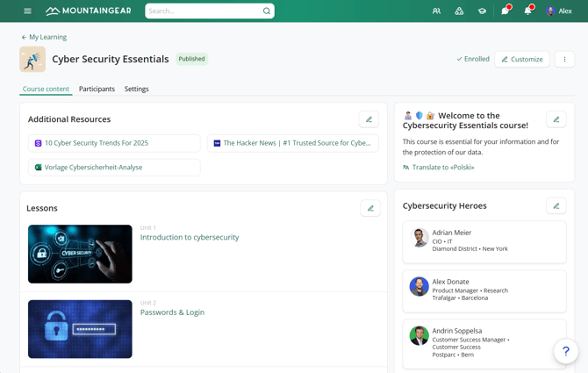Open the three-dot more options menu
This screenshot has width=588, height=373.
tap(564, 60)
